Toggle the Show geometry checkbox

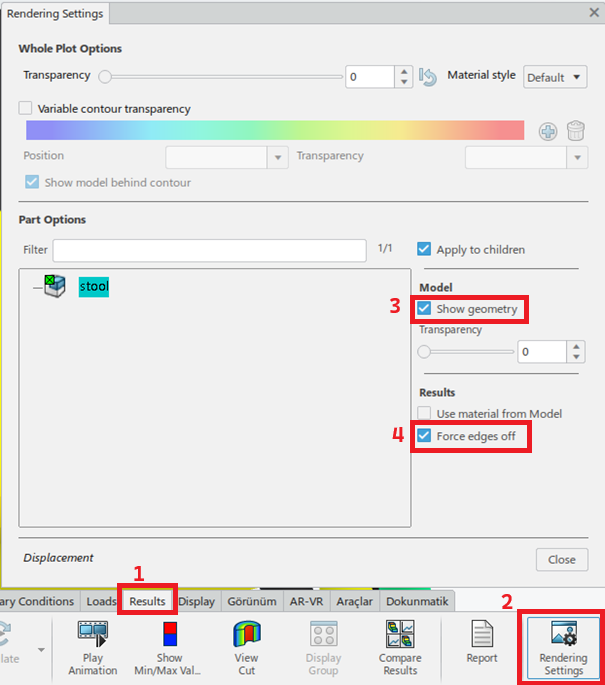click(x=425, y=309)
